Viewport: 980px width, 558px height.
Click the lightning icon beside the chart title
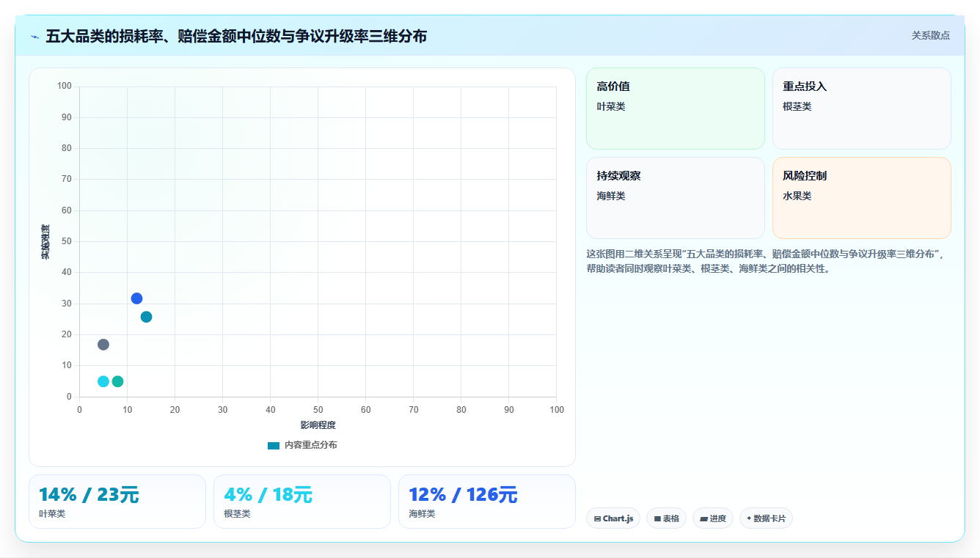[x=35, y=37]
